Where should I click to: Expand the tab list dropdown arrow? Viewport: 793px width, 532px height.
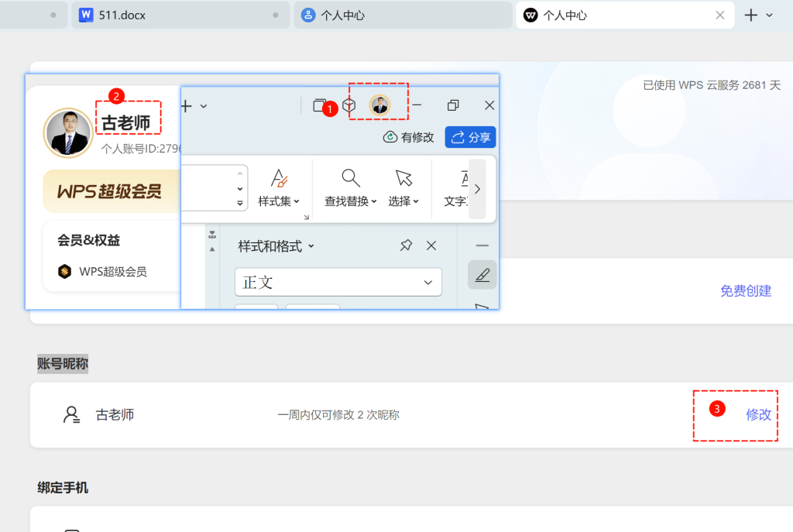tap(769, 15)
